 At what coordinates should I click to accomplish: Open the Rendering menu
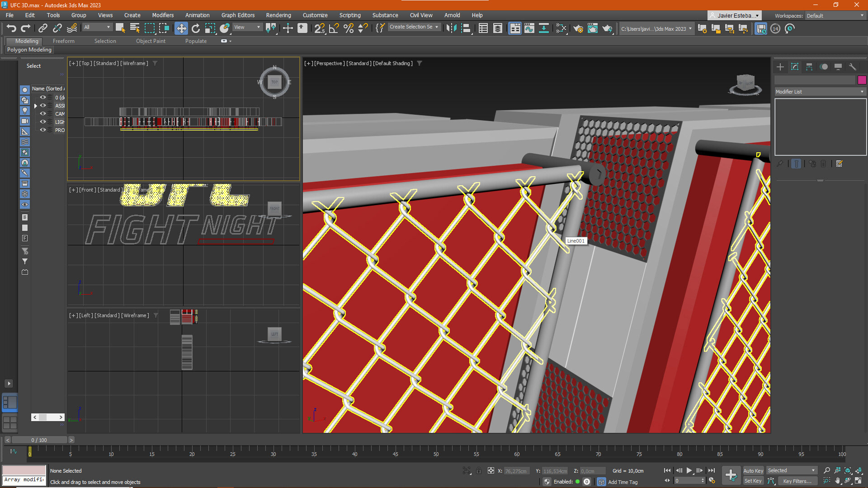278,15
